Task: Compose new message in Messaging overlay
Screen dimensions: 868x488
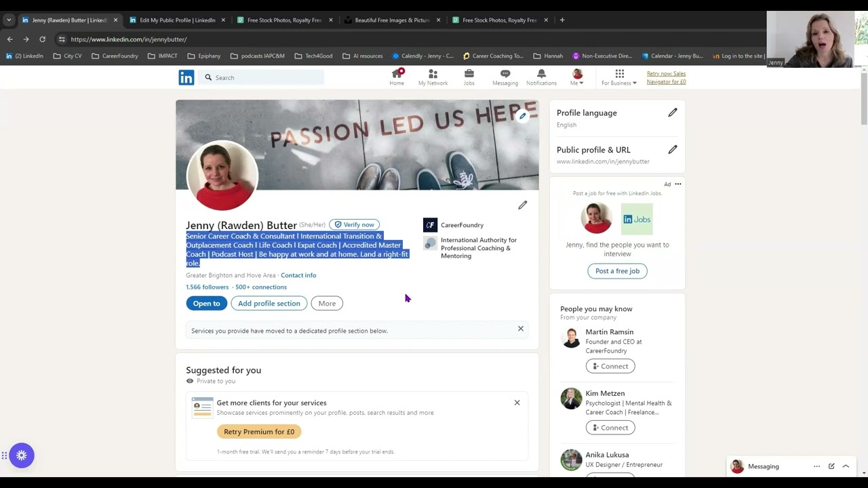Action: (x=831, y=466)
